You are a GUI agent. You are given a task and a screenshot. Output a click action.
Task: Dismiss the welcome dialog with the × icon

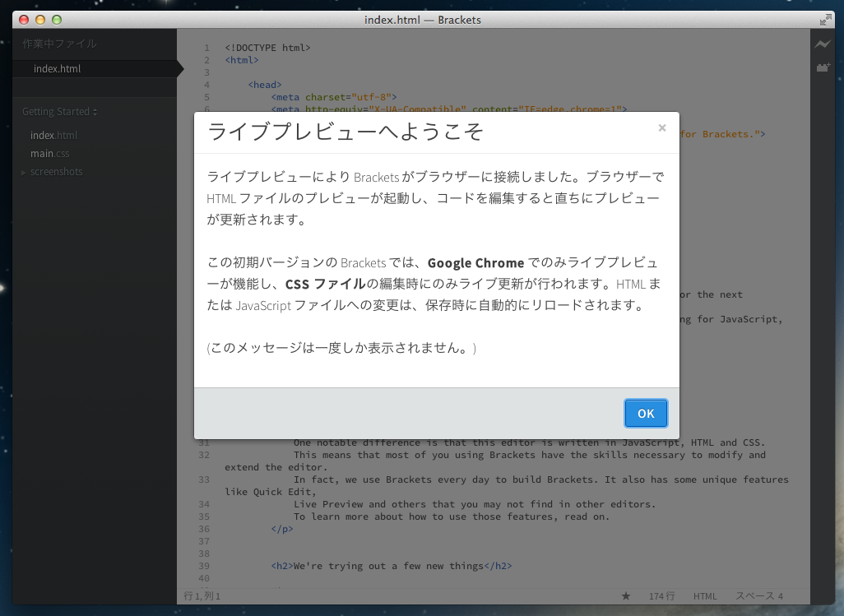(x=661, y=127)
